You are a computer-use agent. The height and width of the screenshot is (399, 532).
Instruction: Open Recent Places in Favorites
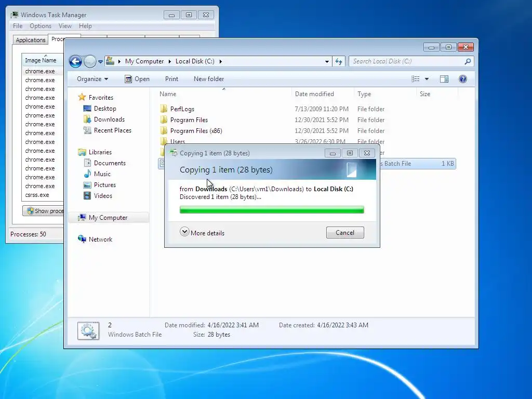click(x=113, y=130)
